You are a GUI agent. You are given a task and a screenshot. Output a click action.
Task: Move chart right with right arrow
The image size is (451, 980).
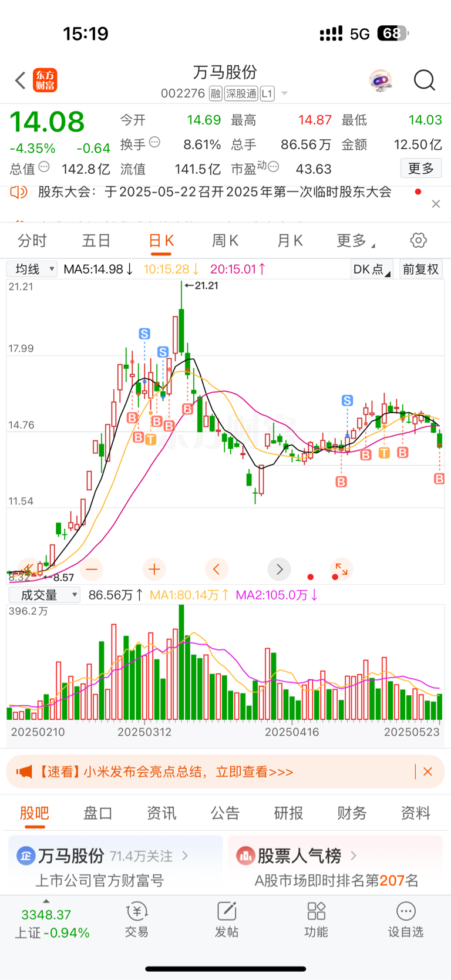tap(280, 569)
